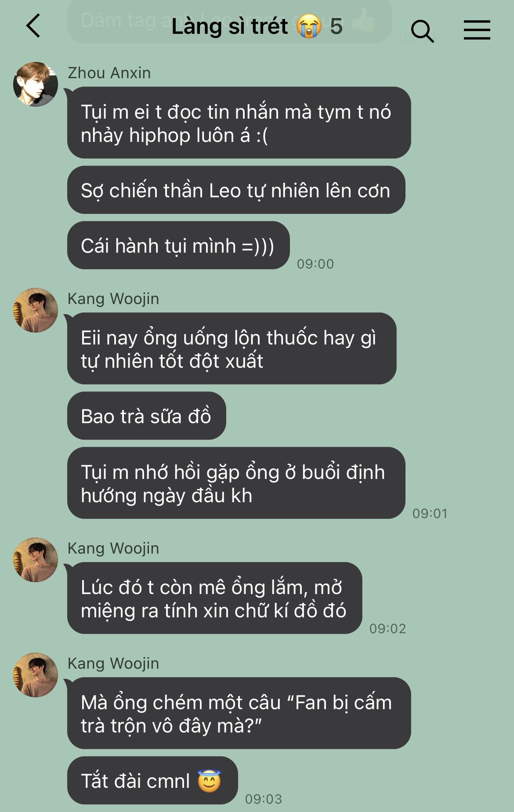Tap the "Tắt đài cmnl" message bubble
This screenshot has height=812, width=514.
click(152, 780)
